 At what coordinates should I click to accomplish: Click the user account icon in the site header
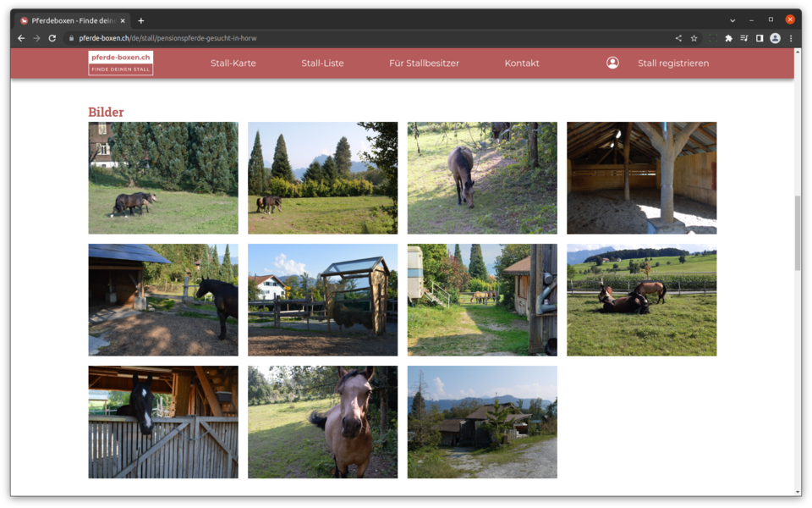coord(612,63)
